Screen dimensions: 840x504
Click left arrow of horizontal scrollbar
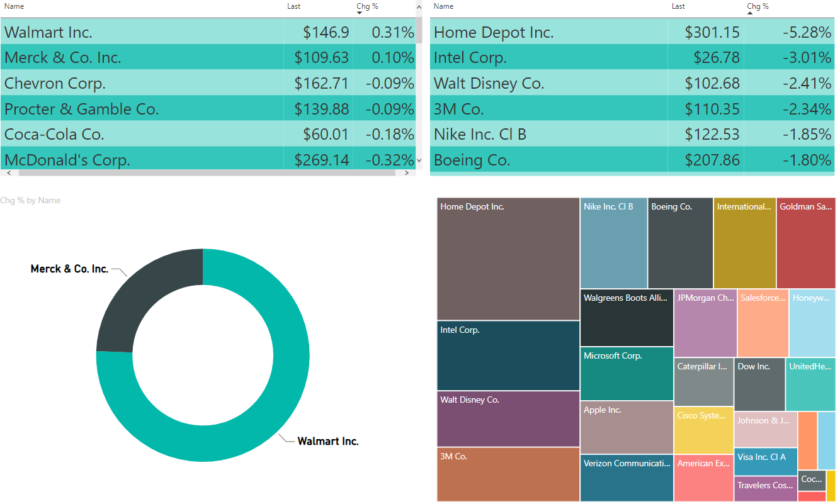9,172
